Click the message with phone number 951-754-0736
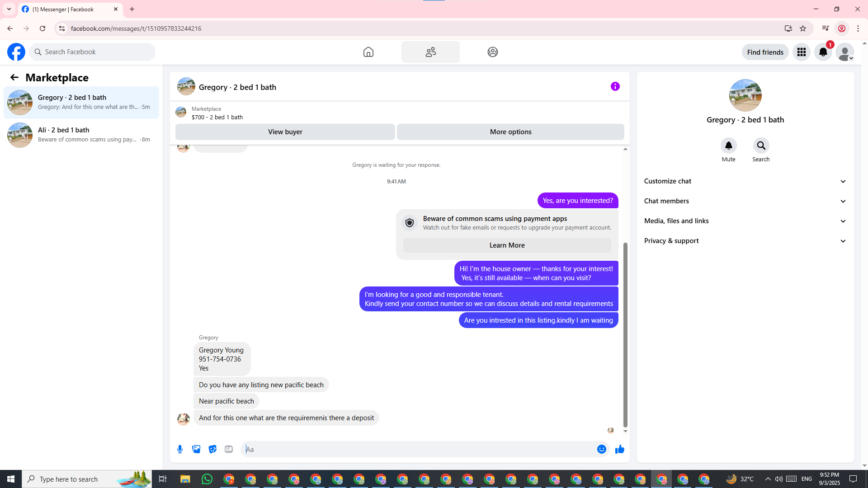This screenshot has width=868, height=488. click(222, 359)
